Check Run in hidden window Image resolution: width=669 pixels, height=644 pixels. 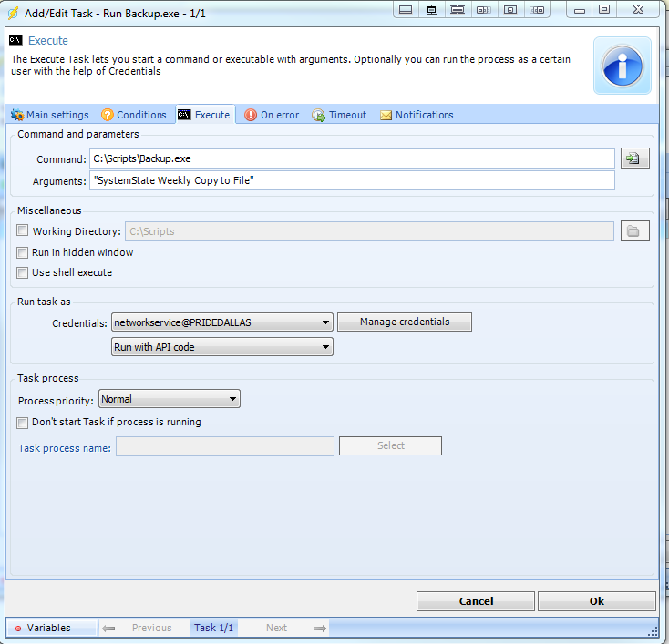tap(23, 252)
